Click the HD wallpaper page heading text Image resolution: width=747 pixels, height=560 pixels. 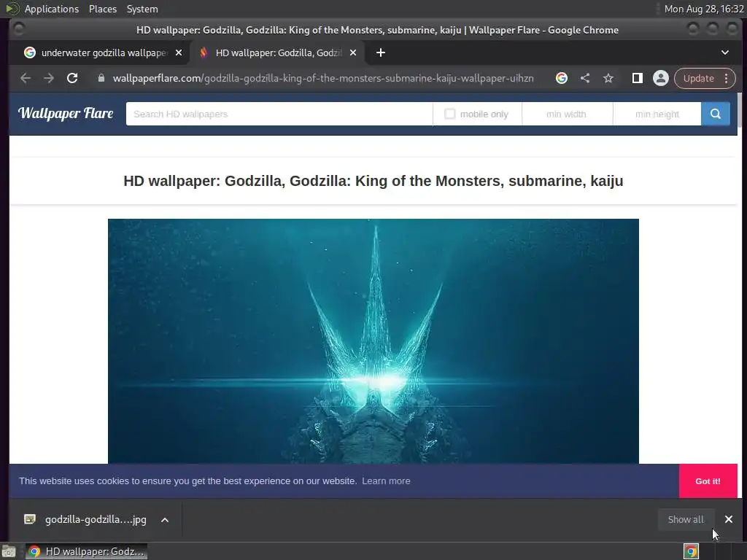click(x=373, y=181)
